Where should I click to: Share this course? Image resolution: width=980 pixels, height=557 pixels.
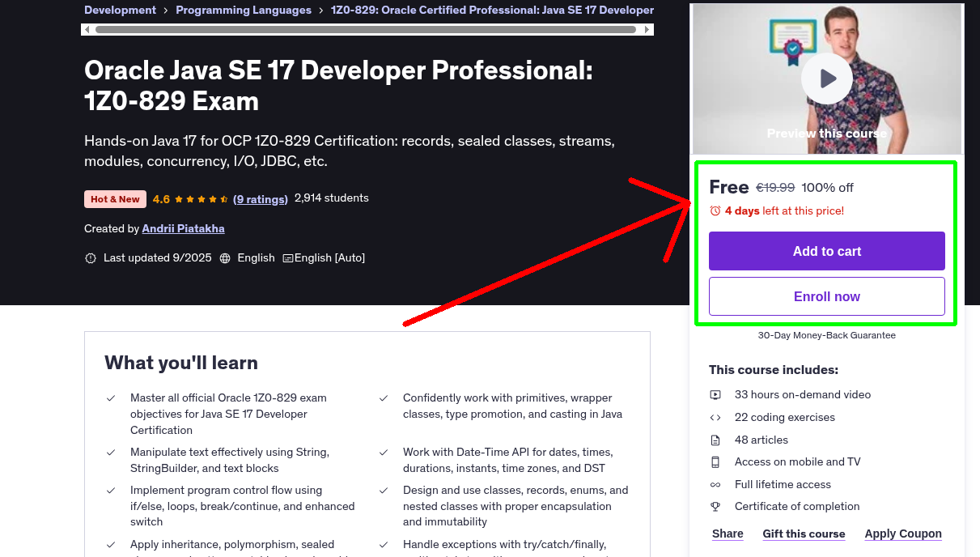point(728,534)
